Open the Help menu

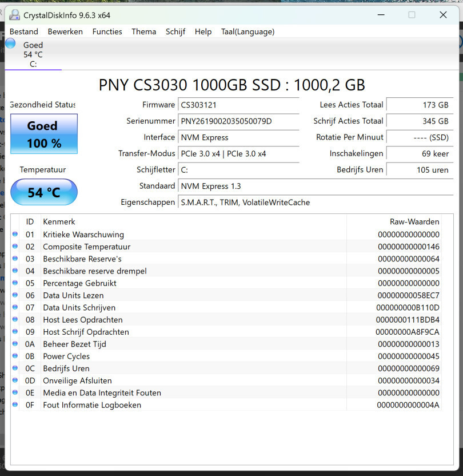point(203,31)
